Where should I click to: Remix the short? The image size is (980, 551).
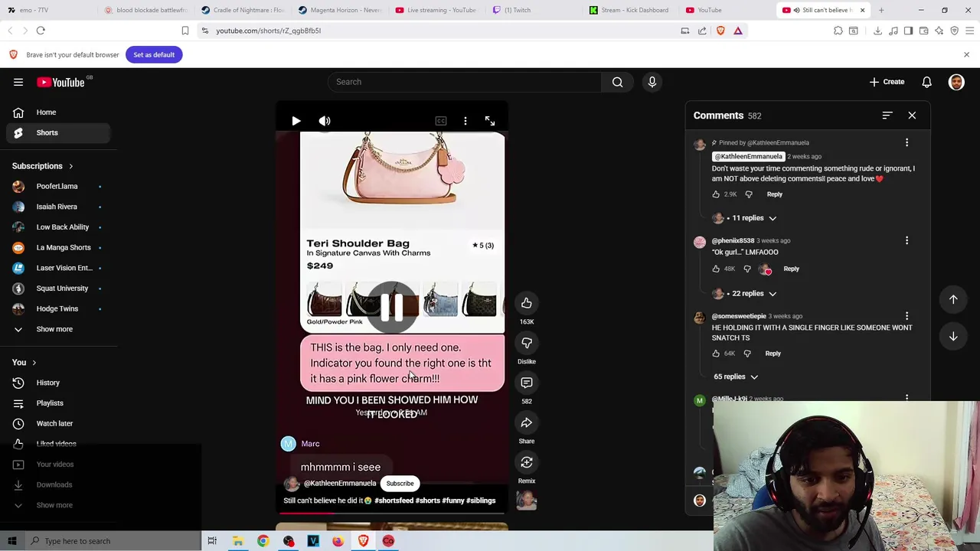point(527,462)
